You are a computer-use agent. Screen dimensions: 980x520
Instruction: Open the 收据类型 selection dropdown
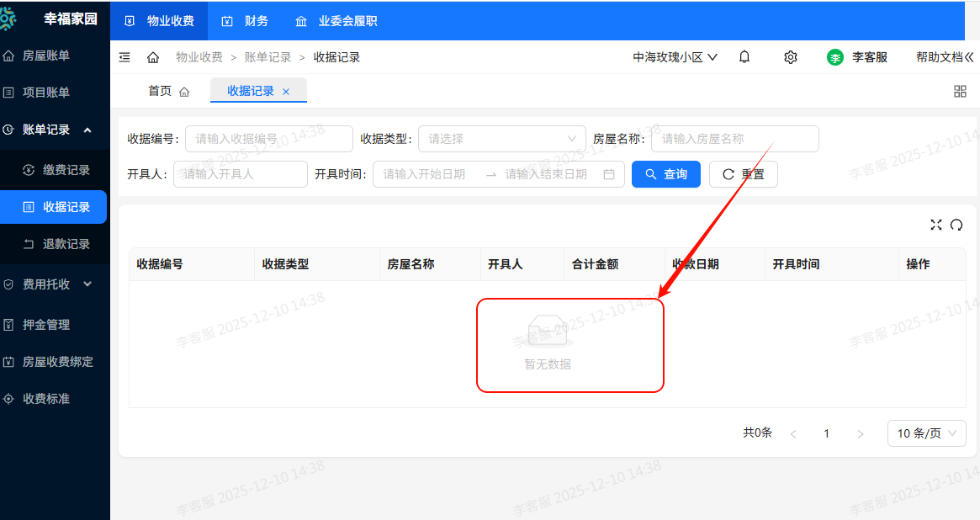point(501,138)
